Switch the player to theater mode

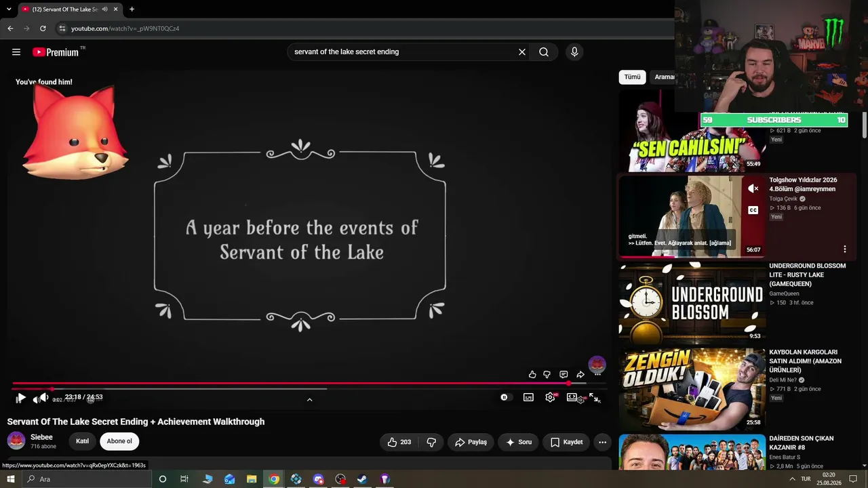pyautogui.click(x=572, y=398)
